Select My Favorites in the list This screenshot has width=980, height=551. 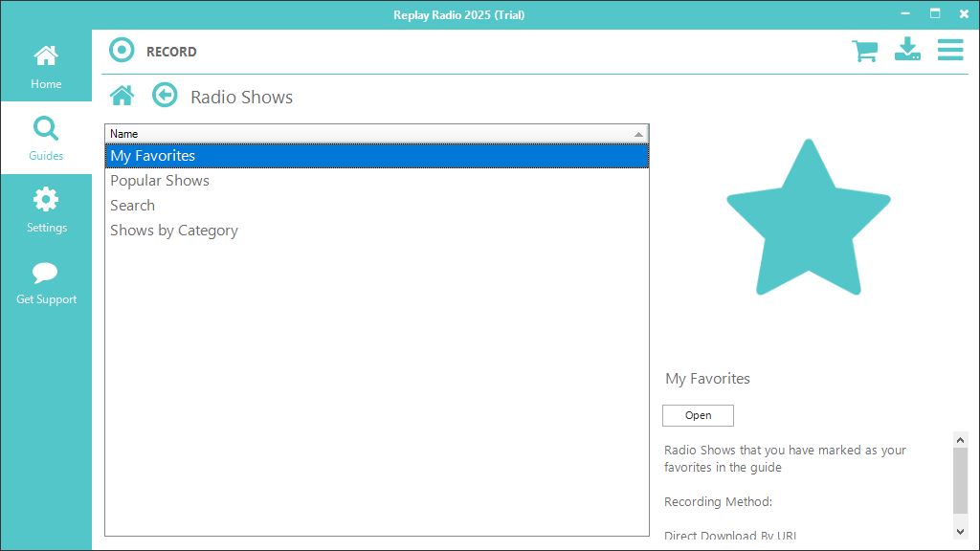(x=377, y=156)
